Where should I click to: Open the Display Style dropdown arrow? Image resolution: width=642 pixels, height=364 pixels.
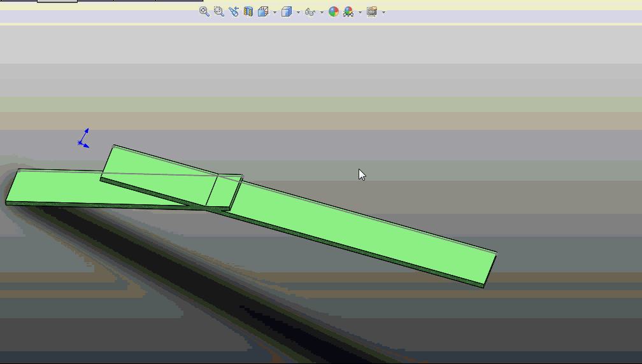pyautogui.click(x=298, y=12)
